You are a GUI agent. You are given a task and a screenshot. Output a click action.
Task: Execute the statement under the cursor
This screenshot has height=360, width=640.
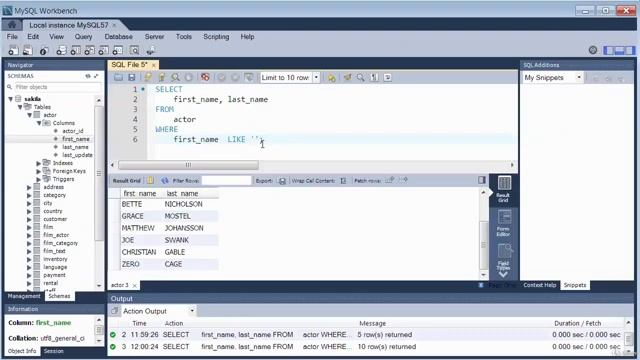pyautogui.click(x=162, y=78)
